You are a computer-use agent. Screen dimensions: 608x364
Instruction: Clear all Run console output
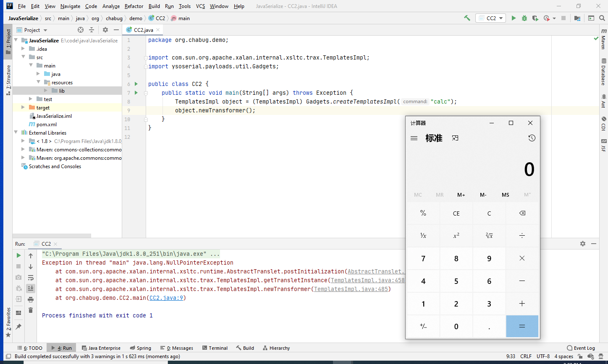coord(31,310)
